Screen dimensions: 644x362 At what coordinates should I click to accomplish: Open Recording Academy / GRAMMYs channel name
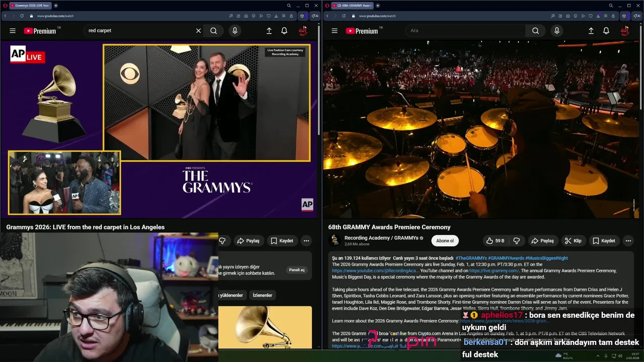381,238
